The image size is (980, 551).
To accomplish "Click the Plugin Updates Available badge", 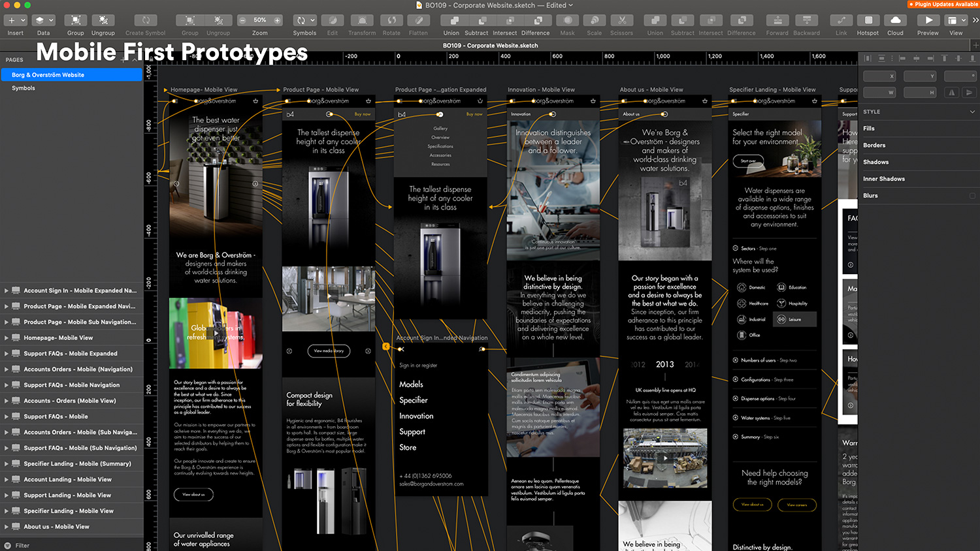I will [x=943, y=5].
